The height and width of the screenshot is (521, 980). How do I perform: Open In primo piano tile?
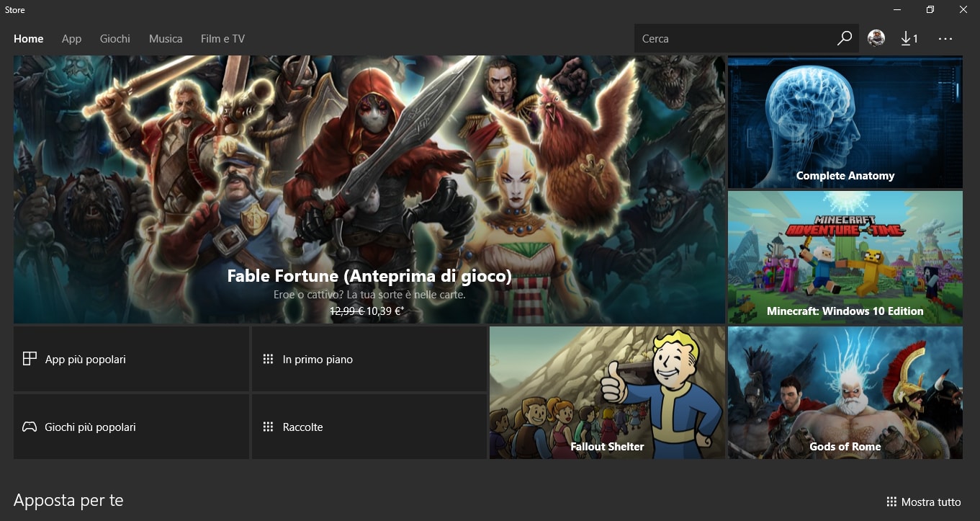369,359
